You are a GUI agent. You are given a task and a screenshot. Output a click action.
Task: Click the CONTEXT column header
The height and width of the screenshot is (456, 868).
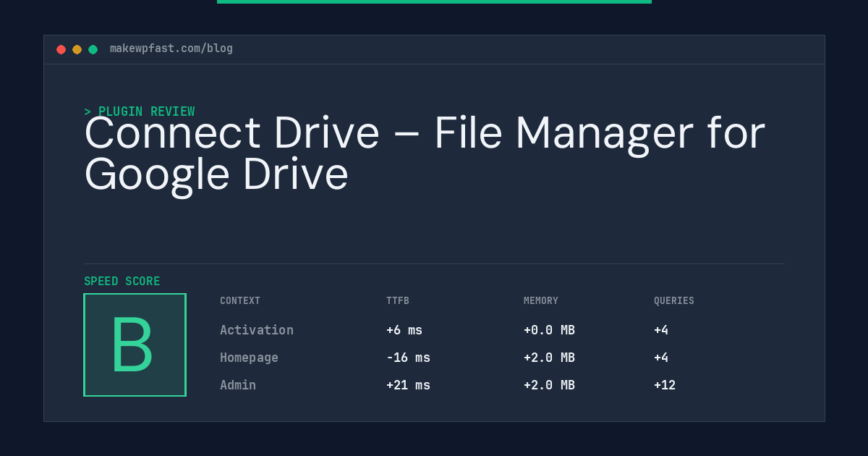click(240, 301)
